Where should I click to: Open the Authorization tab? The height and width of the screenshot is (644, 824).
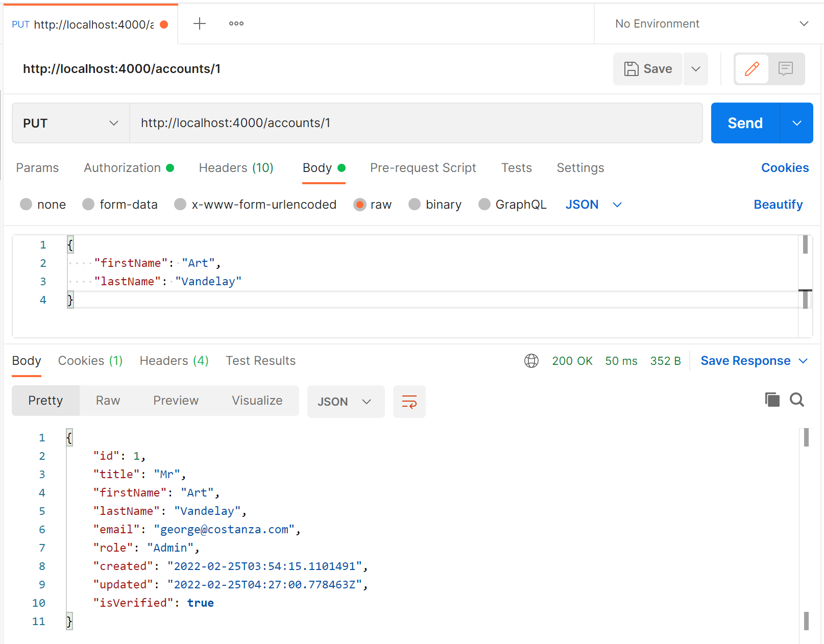[x=129, y=168]
